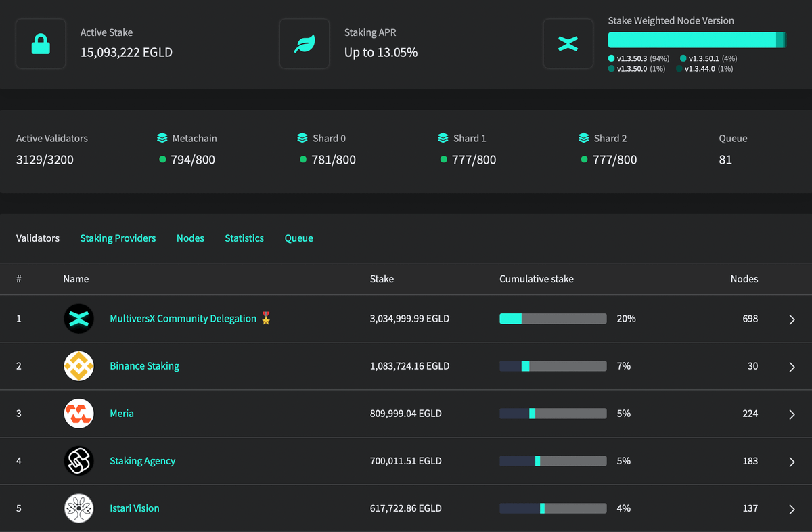The width and height of the screenshot is (812, 532).
Task: Click the cumulative stake bar for Meria
Action: 553,414
